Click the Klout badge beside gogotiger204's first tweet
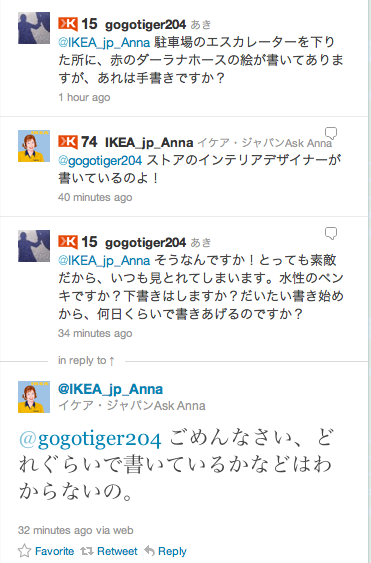The image size is (371, 563). pyautogui.click(x=68, y=24)
